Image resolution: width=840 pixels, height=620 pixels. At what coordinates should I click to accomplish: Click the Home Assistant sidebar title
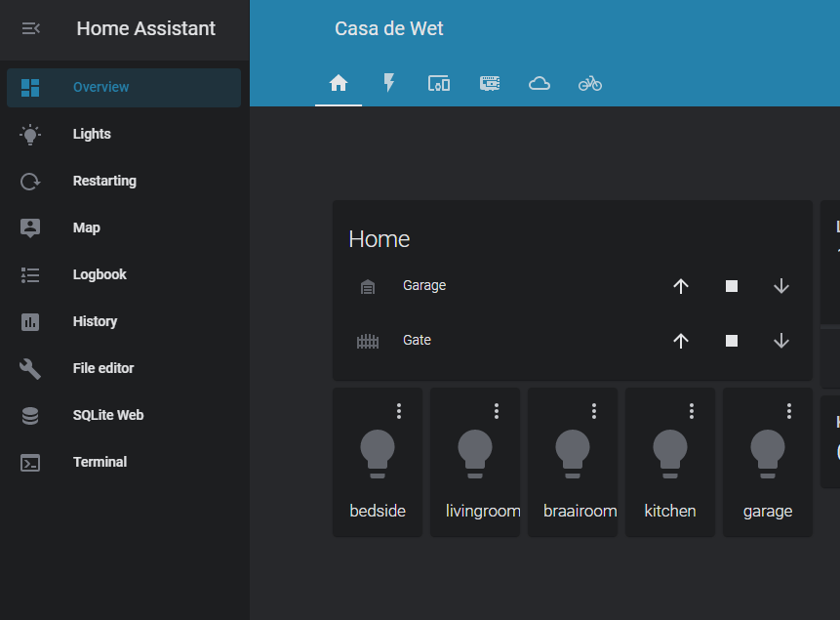tap(145, 28)
